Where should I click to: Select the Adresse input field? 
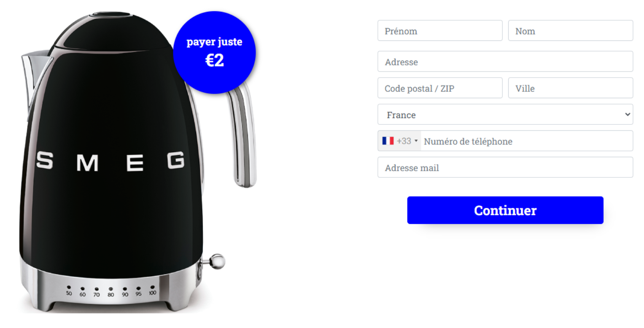pyautogui.click(x=505, y=62)
